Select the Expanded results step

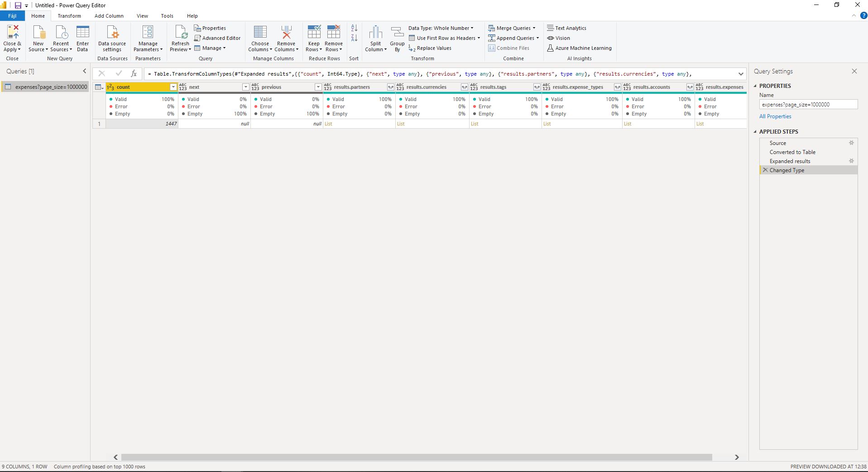[x=808, y=161]
